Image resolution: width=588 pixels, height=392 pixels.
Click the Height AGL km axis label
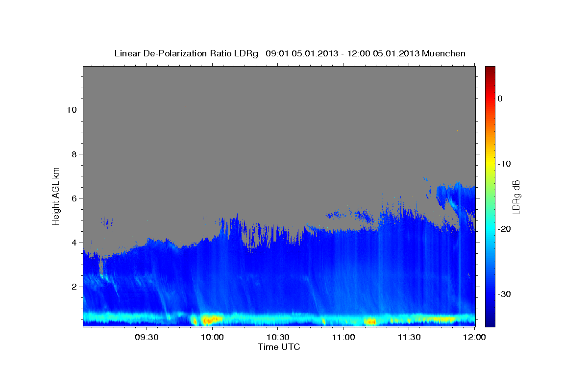point(56,196)
